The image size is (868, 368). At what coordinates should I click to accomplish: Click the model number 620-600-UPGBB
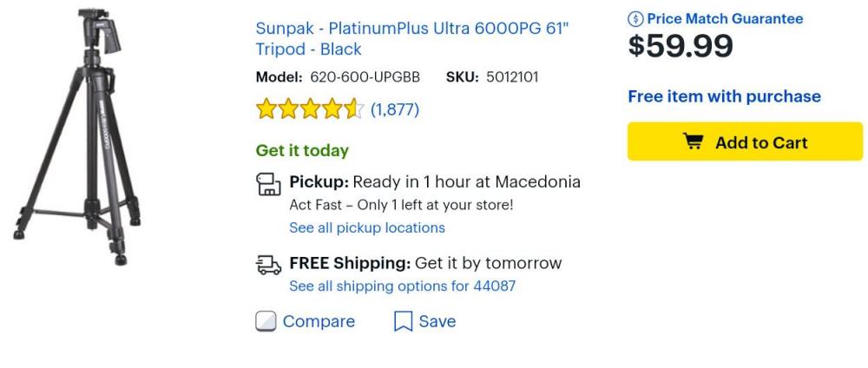(x=365, y=77)
